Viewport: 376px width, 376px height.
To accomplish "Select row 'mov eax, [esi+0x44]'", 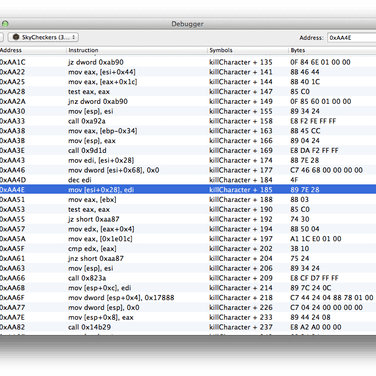I will click(x=188, y=72).
